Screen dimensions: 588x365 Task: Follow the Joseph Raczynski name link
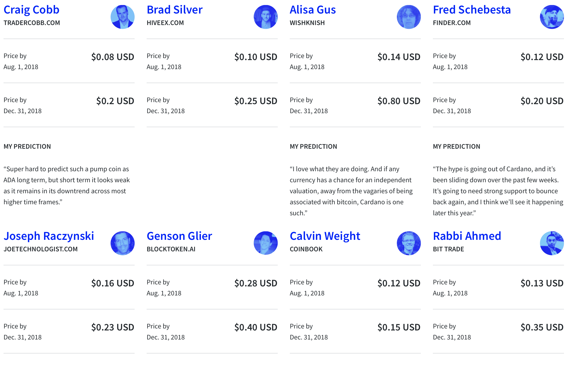(49, 236)
